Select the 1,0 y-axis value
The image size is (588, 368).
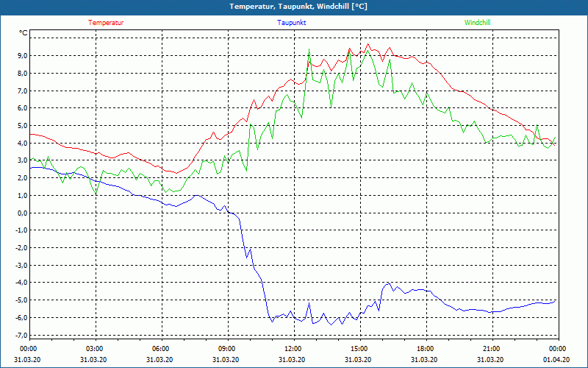coord(23,195)
